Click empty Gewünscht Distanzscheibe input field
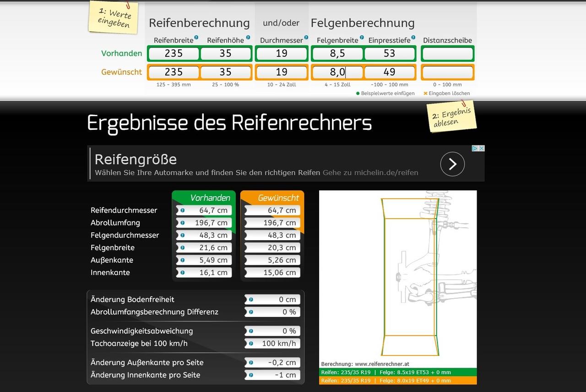The image size is (586, 392). [x=447, y=72]
